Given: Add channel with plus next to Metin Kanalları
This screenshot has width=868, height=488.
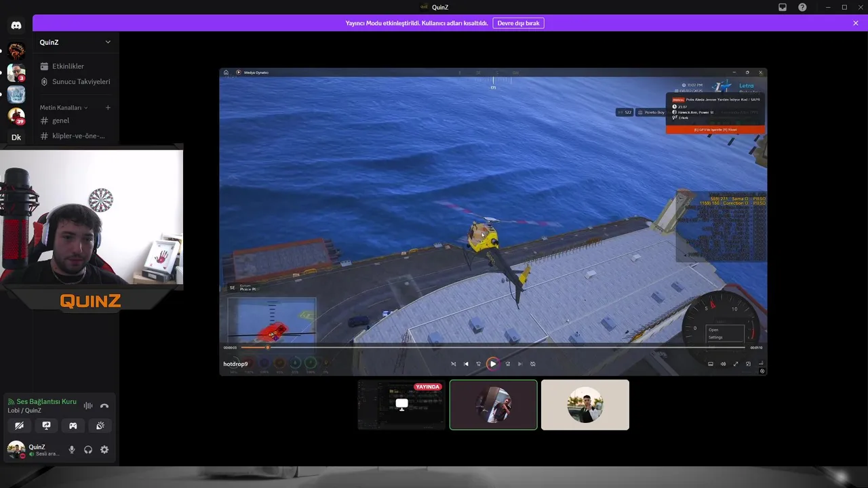Looking at the screenshot, I should point(108,108).
